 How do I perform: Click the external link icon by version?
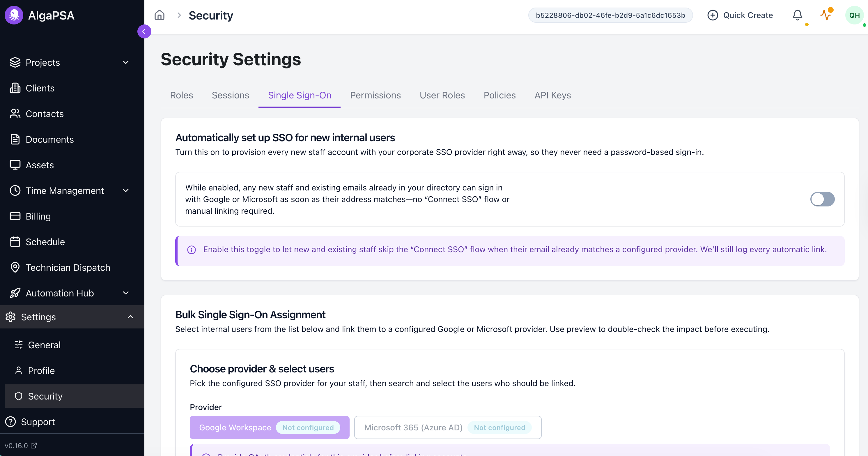[34, 445]
